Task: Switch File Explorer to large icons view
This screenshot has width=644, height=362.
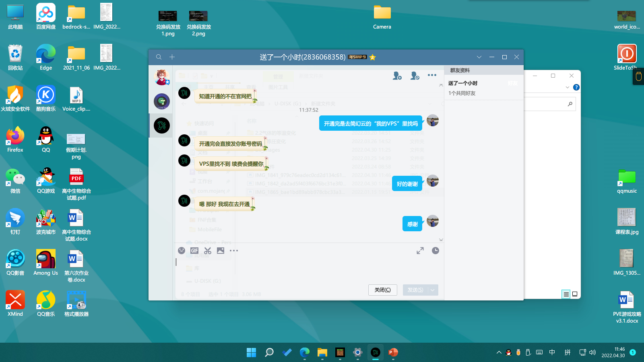Action: 575,294
